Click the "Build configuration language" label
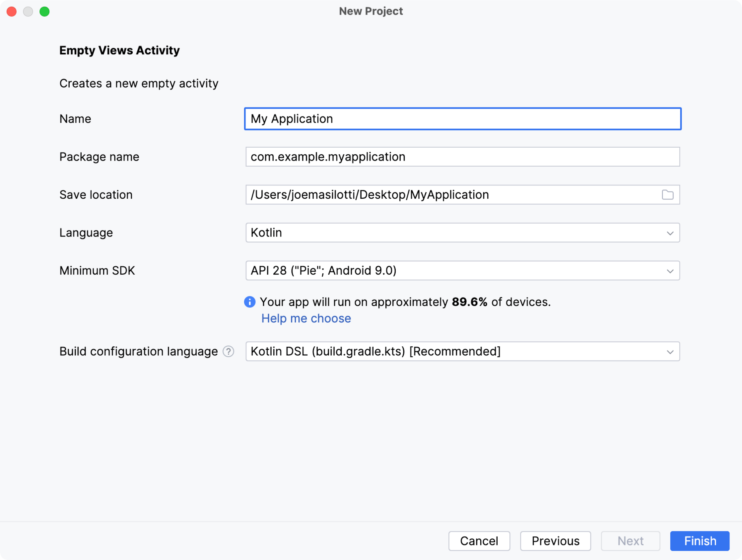Screen dimensions: 742x560 (x=139, y=351)
